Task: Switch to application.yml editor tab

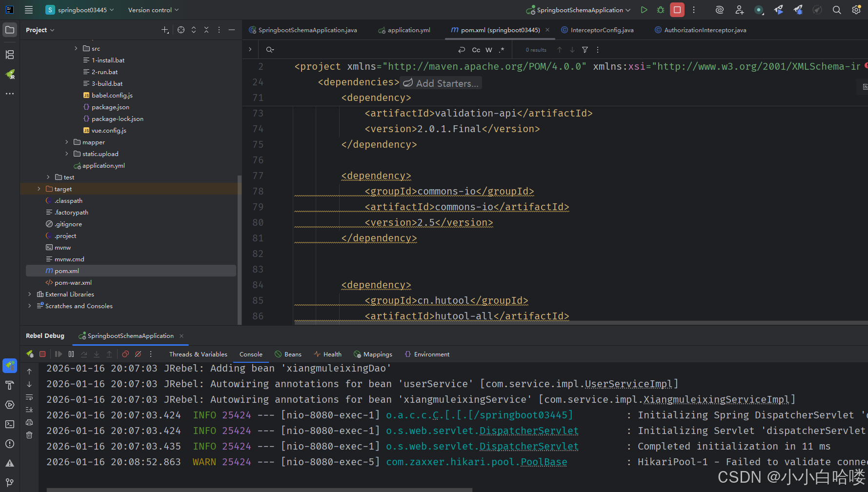Action: coord(404,30)
